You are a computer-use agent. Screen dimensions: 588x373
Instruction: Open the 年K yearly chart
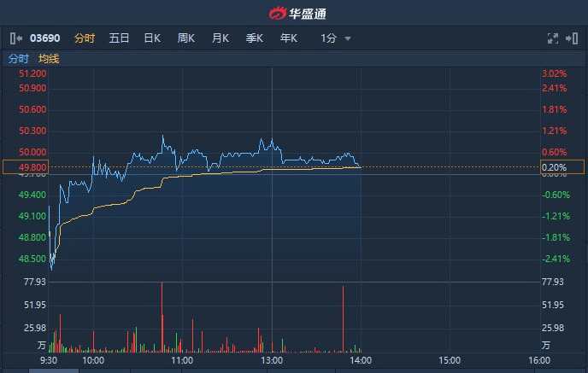point(289,38)
